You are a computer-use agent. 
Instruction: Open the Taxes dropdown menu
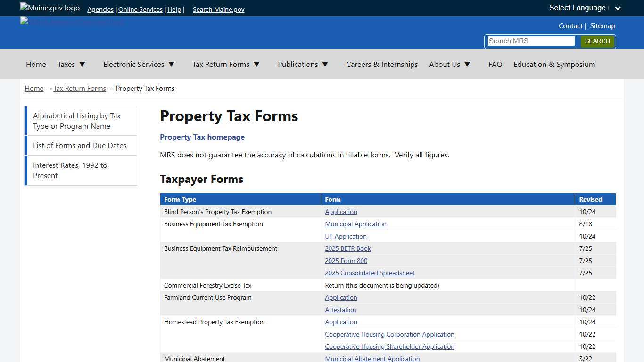pyautogui.click(x=71, y=64)
